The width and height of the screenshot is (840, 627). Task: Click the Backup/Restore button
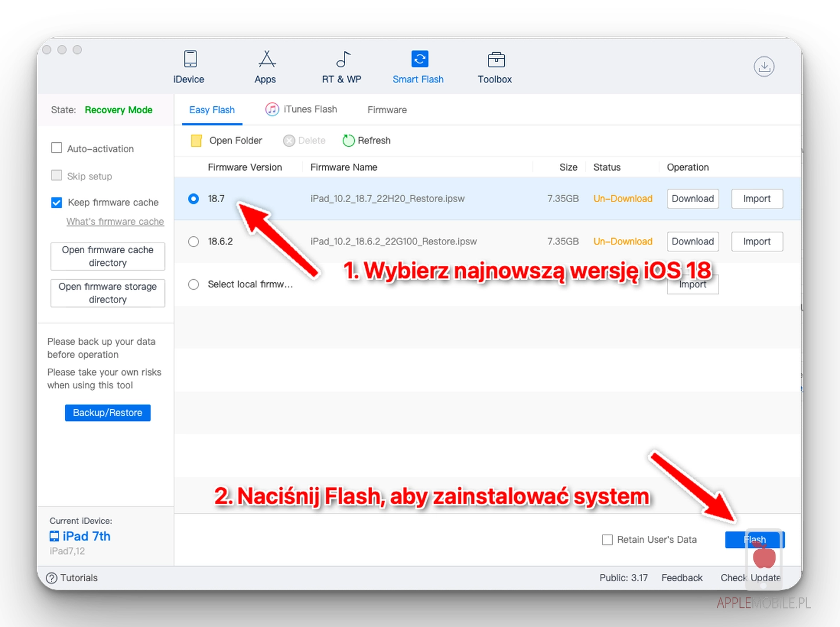107,413
